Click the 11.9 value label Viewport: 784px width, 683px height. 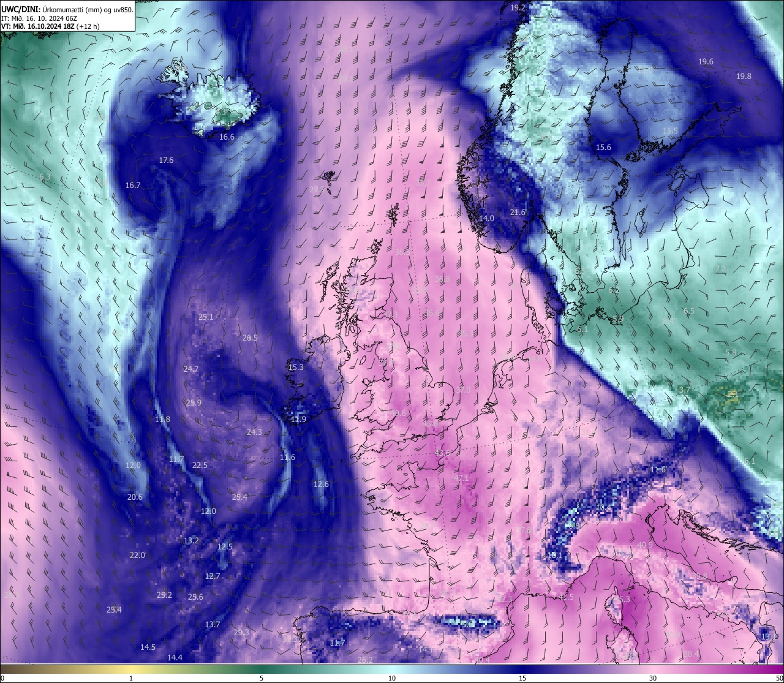[298, 420]
